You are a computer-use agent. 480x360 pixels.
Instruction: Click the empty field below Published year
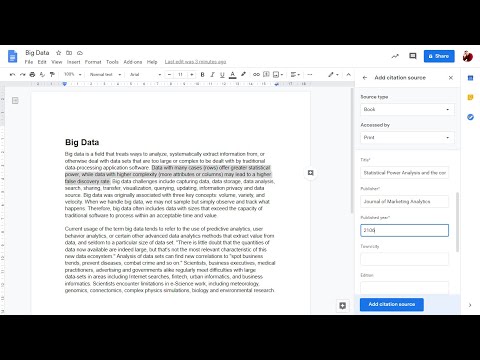tap(404, 259)
